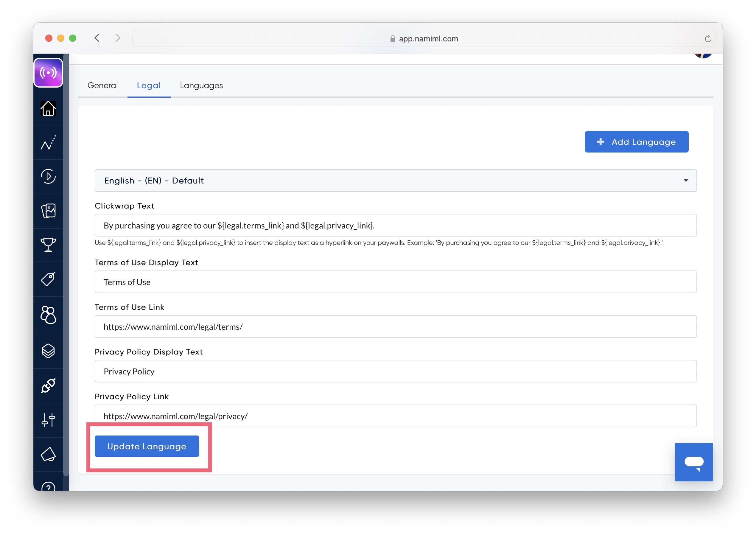Click the trophy icon in sidebar
The width and height of the screenshot is (756, 535).
pyautogui.click(x=48, y=245)
